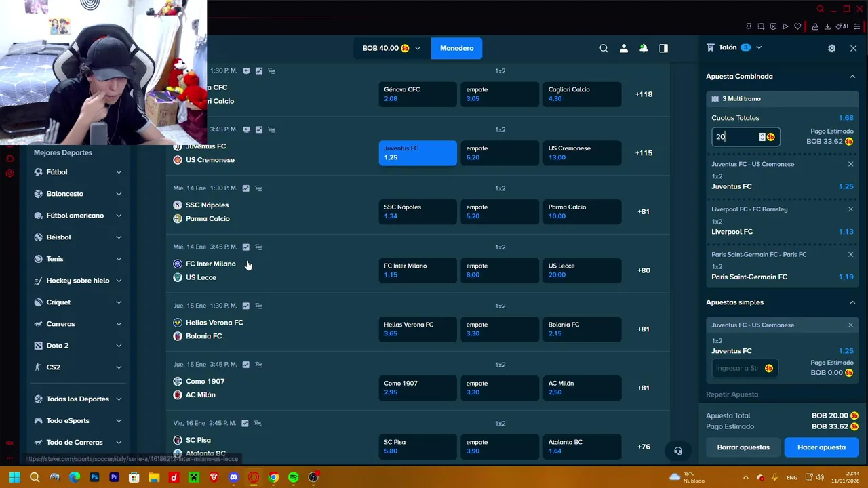Image resolution: width=868 pixels, height=488 pixels.
Task: Collapse the Apuesta Combinada section
Action: [x=852, y=77]
